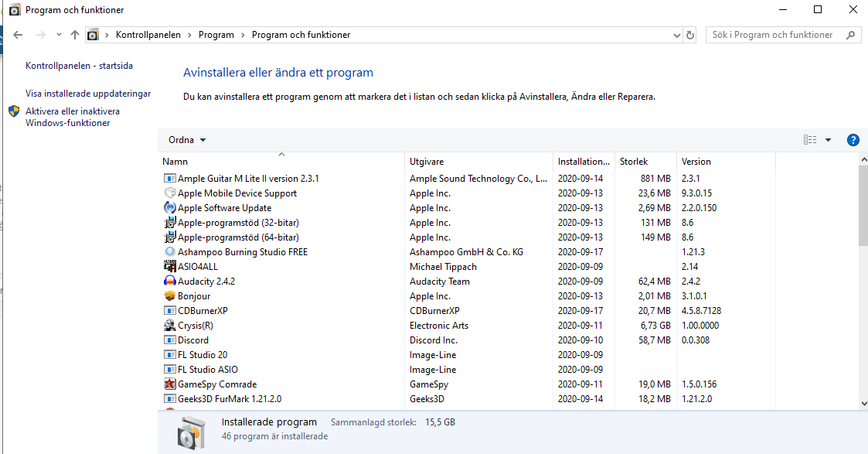
Task: Select the ASIO4ALL program icon
Action: tap(170, 267)
